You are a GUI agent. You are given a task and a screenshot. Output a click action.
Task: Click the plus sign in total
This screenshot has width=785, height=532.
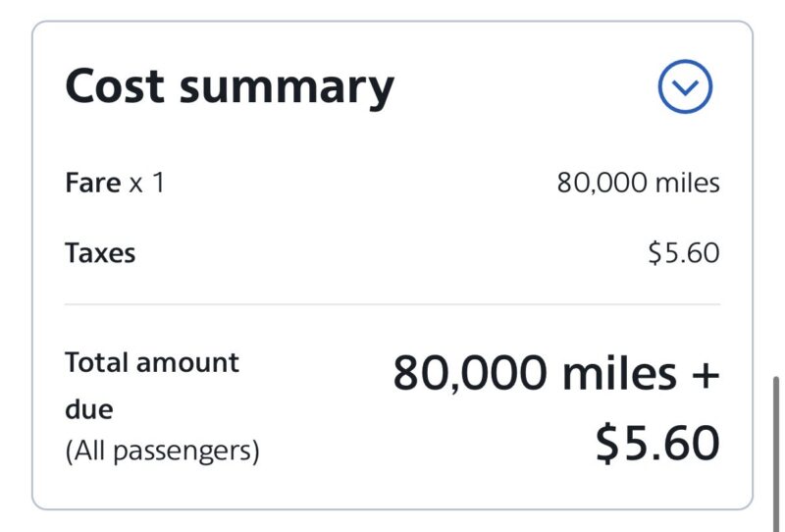(704, 375)
